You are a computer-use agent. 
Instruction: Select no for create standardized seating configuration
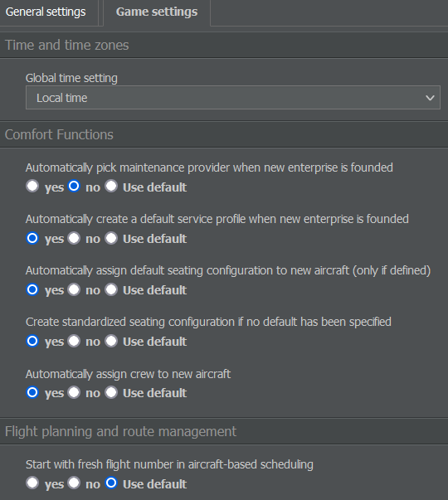pyautogui.click(x=74, y=341)
